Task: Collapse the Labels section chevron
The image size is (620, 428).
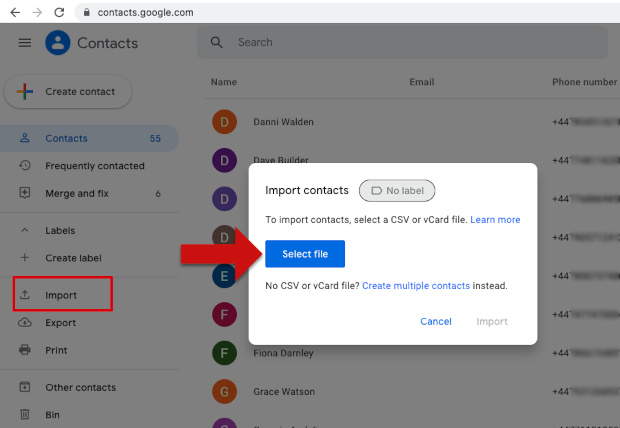Action: click(25, 230)
